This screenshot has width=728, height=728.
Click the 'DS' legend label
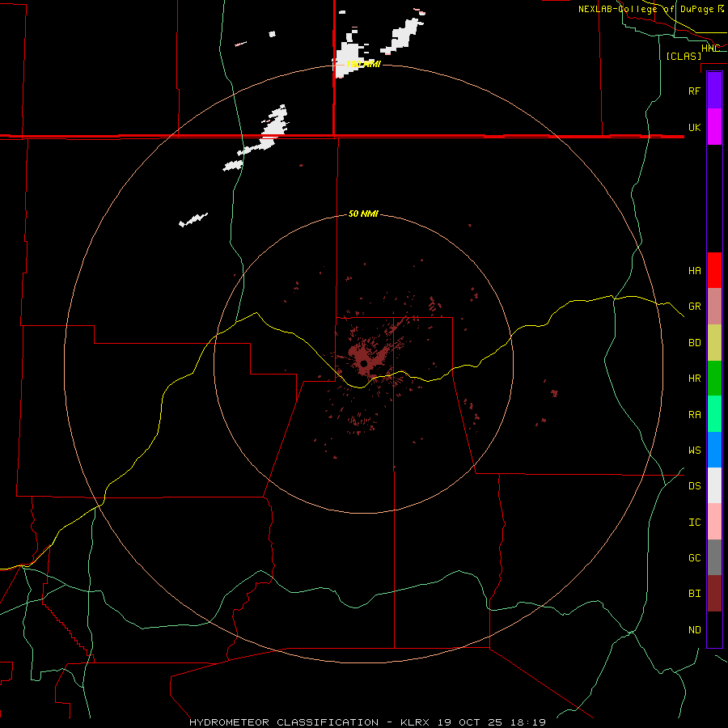(694, 486)
